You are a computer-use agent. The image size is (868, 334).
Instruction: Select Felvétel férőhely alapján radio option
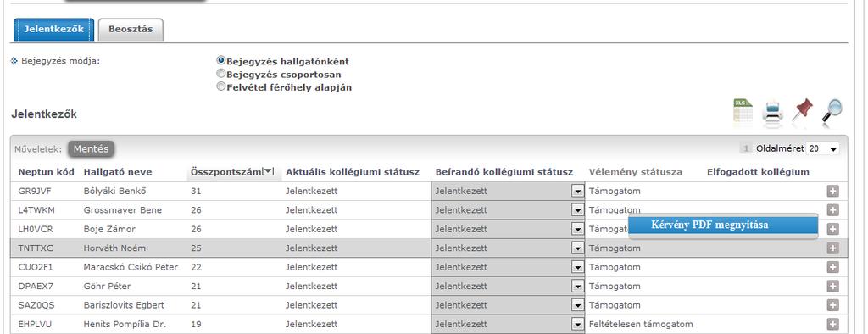click(221, 86)
